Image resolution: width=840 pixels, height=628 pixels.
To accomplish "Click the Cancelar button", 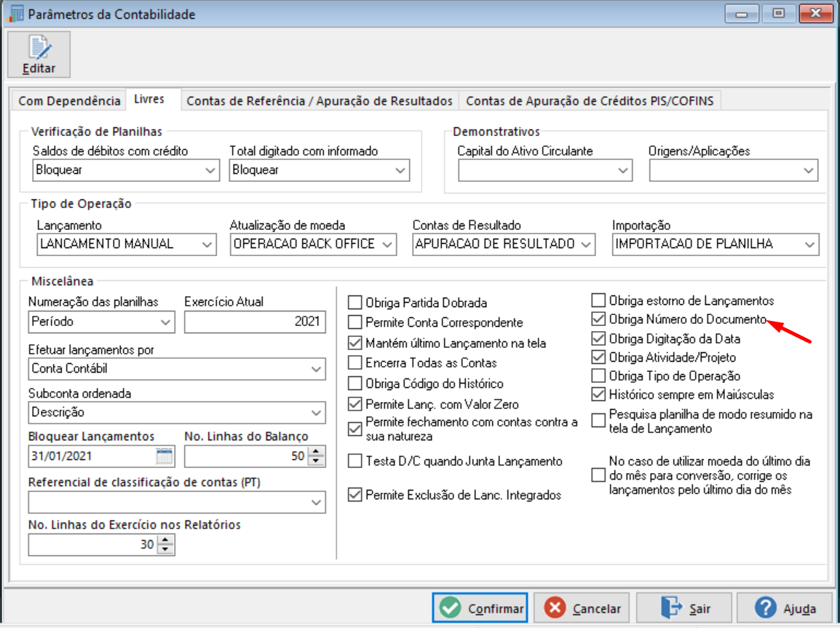I will [x=583, y=608].
